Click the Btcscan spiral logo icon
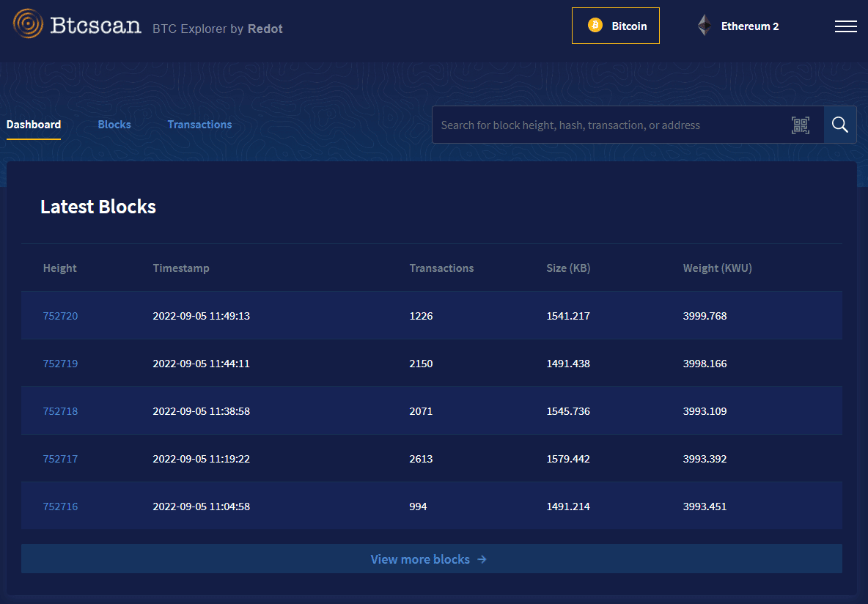The width and height of the screenshot is (868, 604). (28, 24)
